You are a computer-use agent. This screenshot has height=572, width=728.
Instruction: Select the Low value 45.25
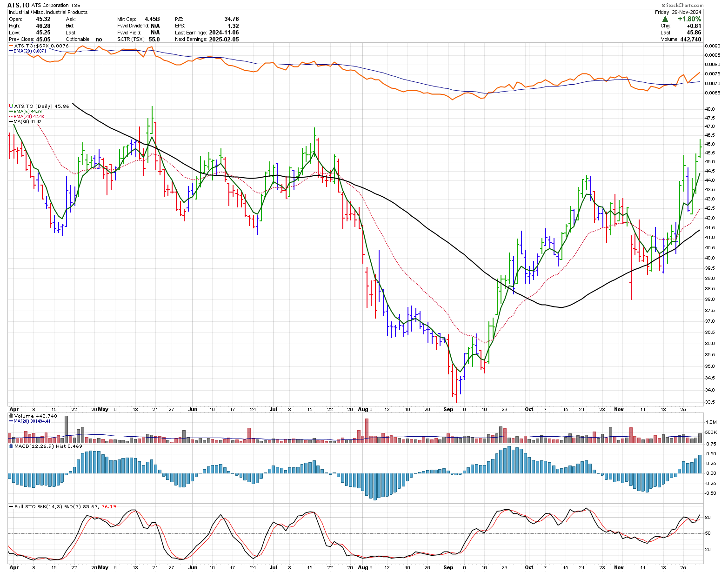[43, 33]
